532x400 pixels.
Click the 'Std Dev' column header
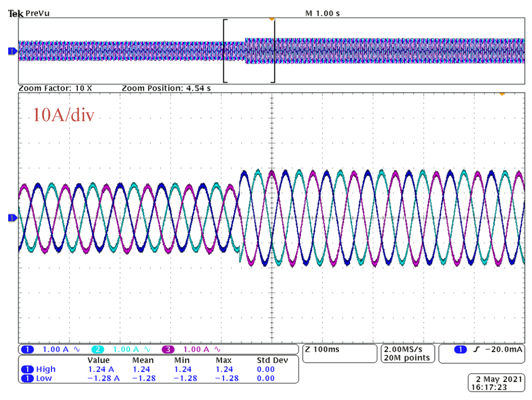point(273,360)
